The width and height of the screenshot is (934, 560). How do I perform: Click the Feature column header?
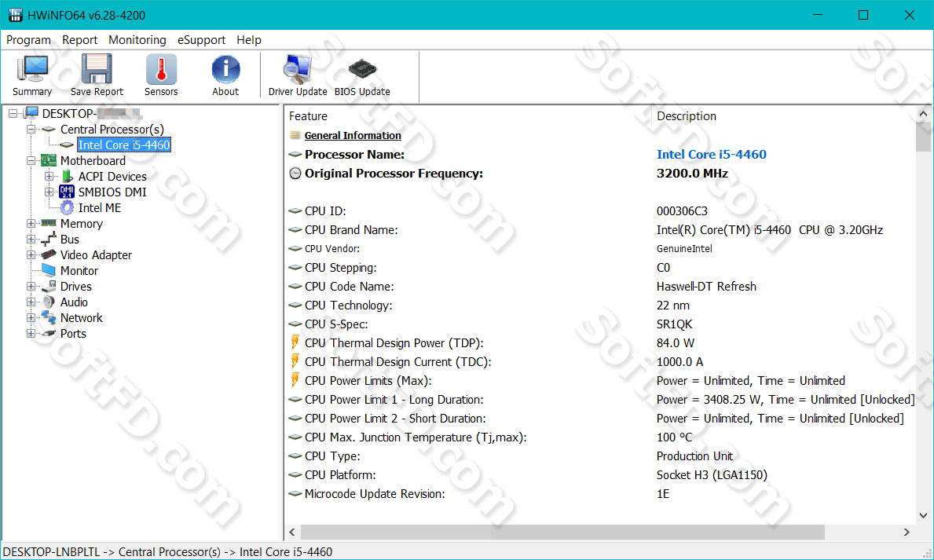click(x=308, y=116)
